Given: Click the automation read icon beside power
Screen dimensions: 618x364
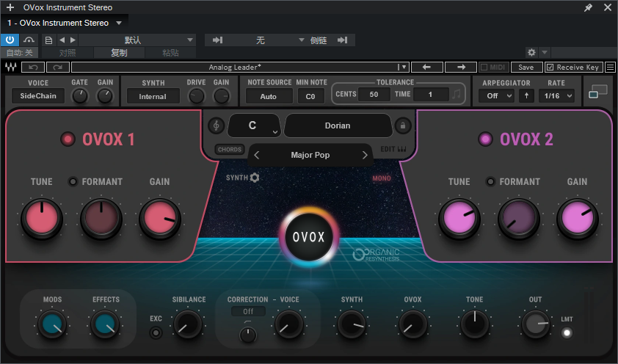Looking at the screenshot, I should tap(29, 40).
